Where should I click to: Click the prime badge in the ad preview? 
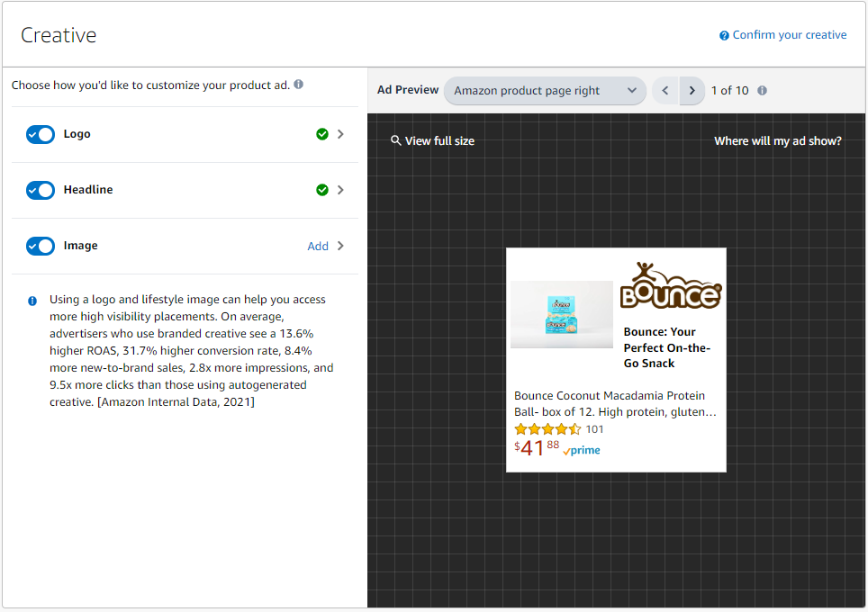582,450
